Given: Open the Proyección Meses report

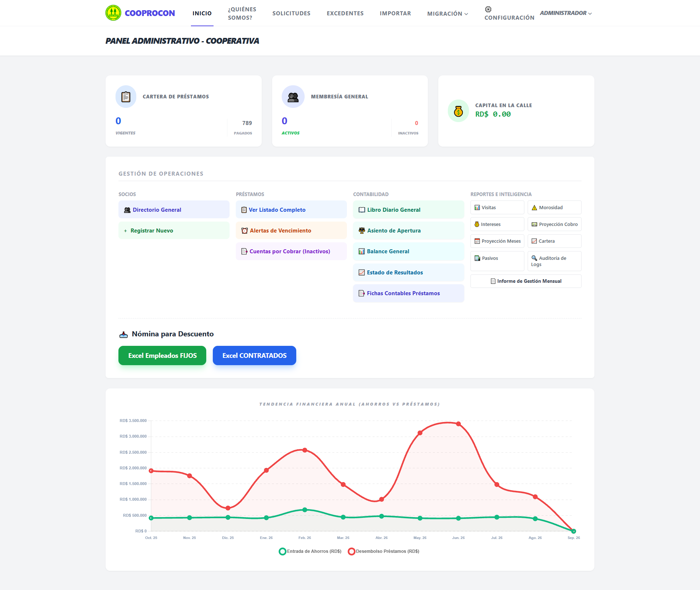Looking at the screenshot, I should (497, 241).
